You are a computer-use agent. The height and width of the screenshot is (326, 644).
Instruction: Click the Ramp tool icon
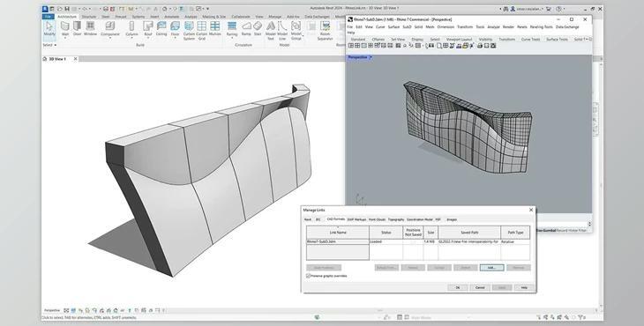click(246, 26)
